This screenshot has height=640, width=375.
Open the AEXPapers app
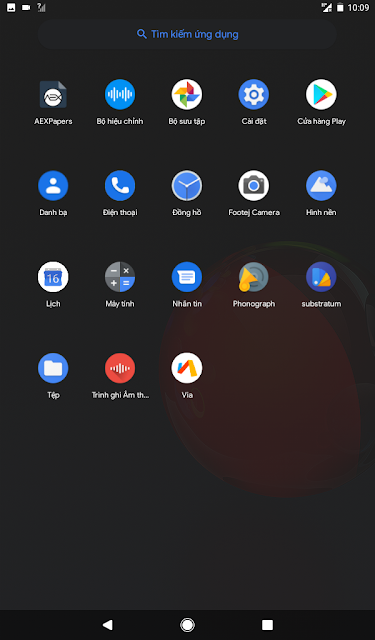tap(53, 95)
